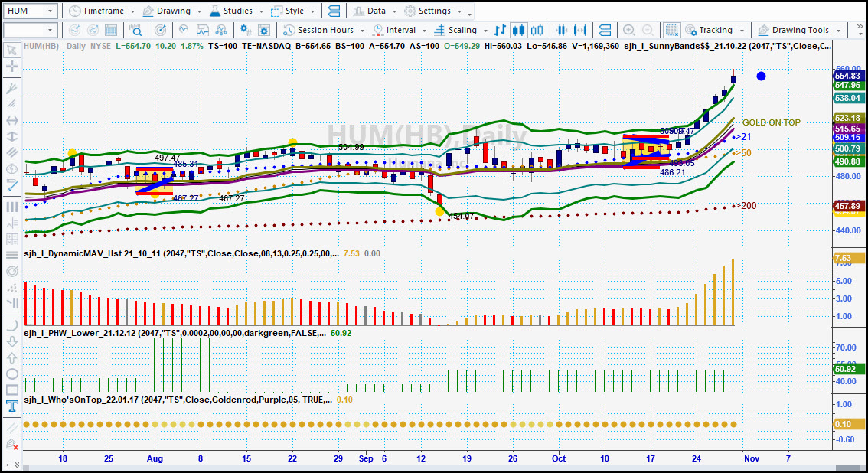Select the arc drawing tool
868x473 pixels.
(11, 326)
